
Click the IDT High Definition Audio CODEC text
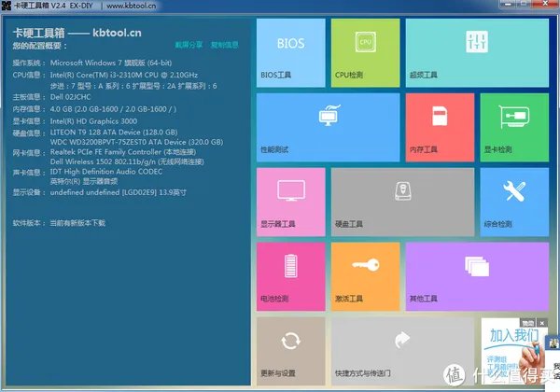pos(106,172)
